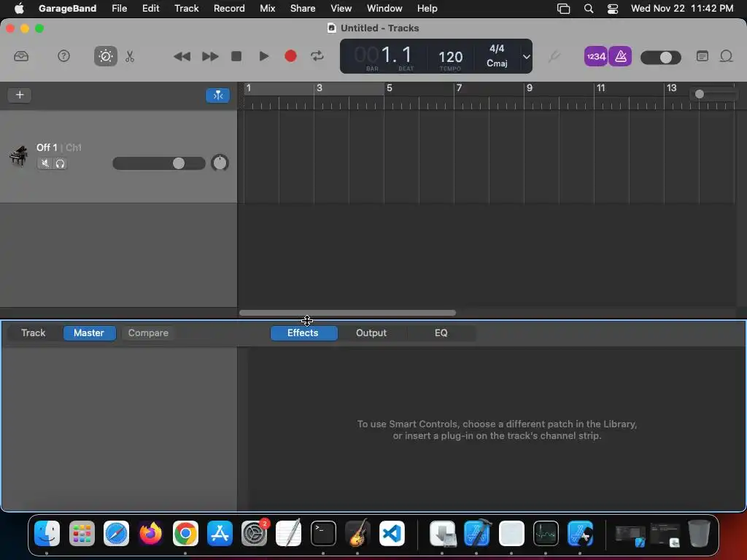Click the Off 1 track name
The width and height of the screenshot is (747, 560).
coord(47,147)
